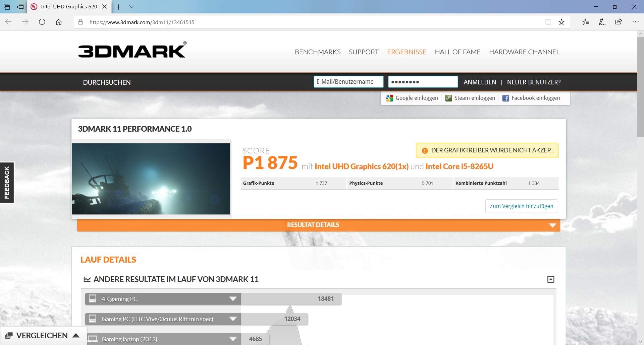Select the Grafik-Punkte score 1 737
The image size is (644, 345).
click(x=321, y=183)
